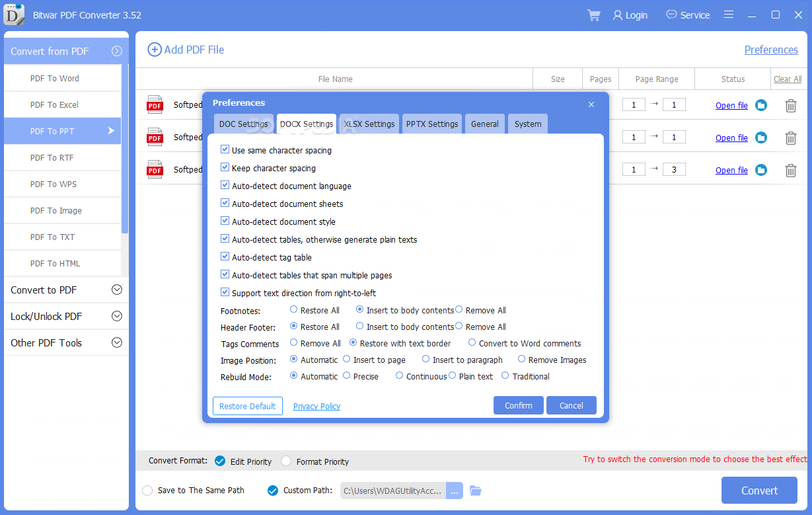
Task: Select Image Position Insert to paragraph
Action: 425,359
